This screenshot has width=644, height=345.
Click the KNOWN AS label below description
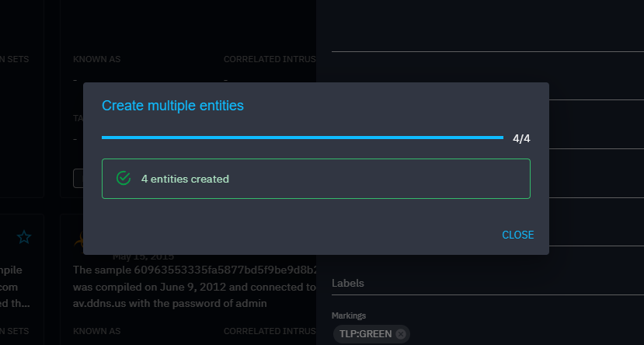click(x=96, y=332)
